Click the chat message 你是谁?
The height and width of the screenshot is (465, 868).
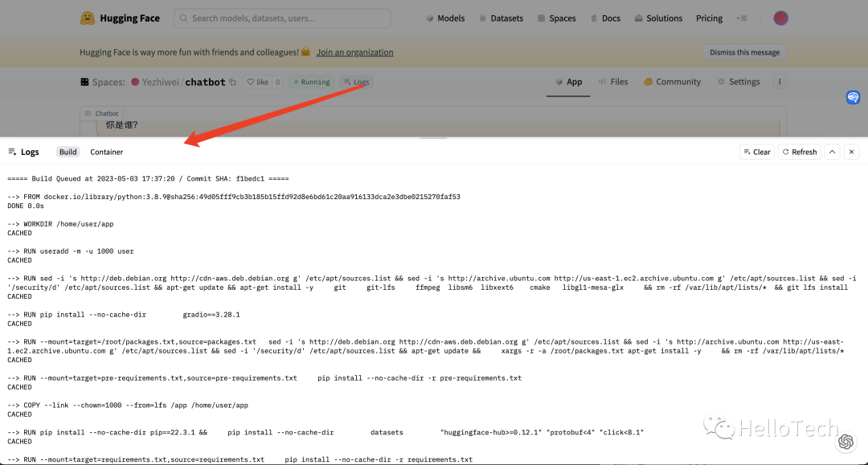122,125
